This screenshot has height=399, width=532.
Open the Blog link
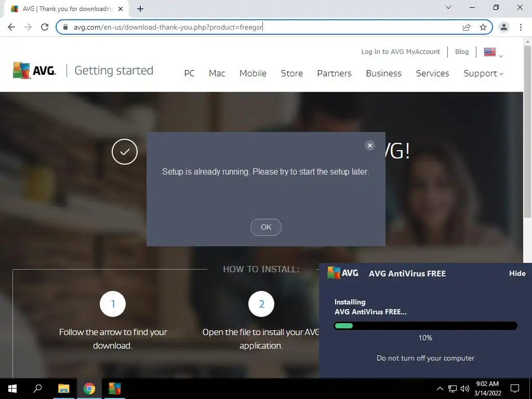pyautogui.click(x=462, y=51)
